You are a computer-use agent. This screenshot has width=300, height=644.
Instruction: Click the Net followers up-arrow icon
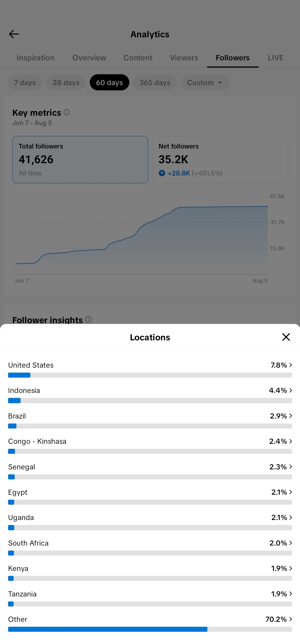[x=162, y=173]
